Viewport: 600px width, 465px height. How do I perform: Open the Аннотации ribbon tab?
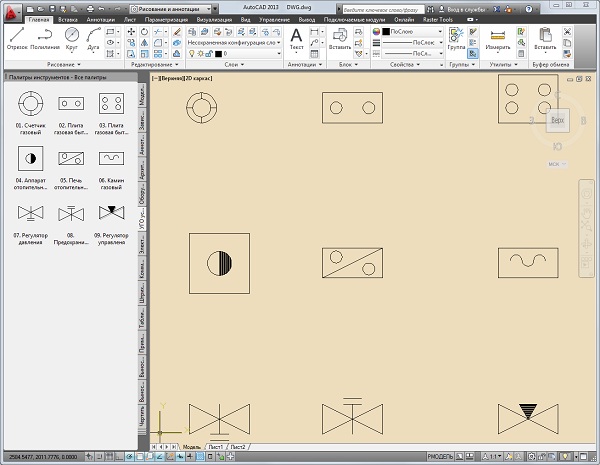click(x=101, y=19)
